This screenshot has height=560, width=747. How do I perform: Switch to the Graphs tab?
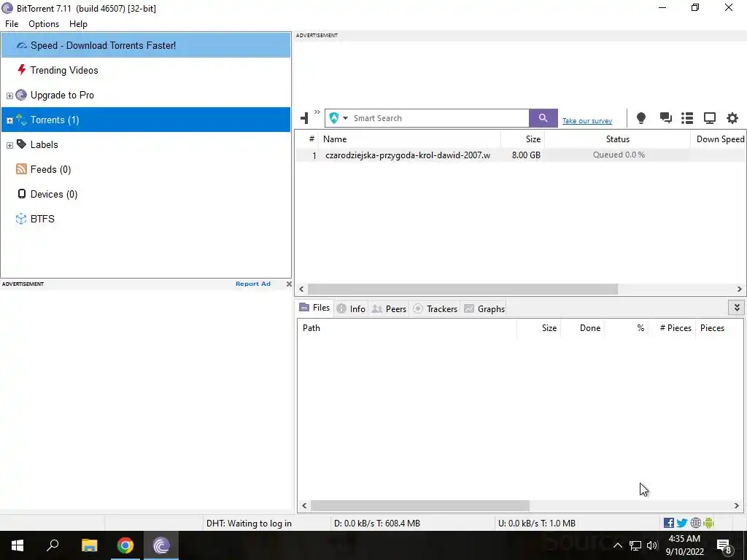[484, 308]
